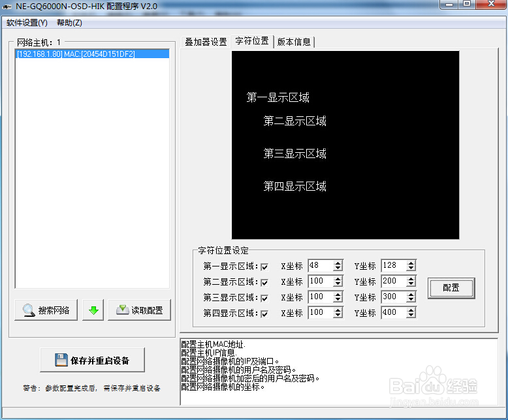Decrease 第一显示区域 X坐标 with down arrow

coord(338,268)
